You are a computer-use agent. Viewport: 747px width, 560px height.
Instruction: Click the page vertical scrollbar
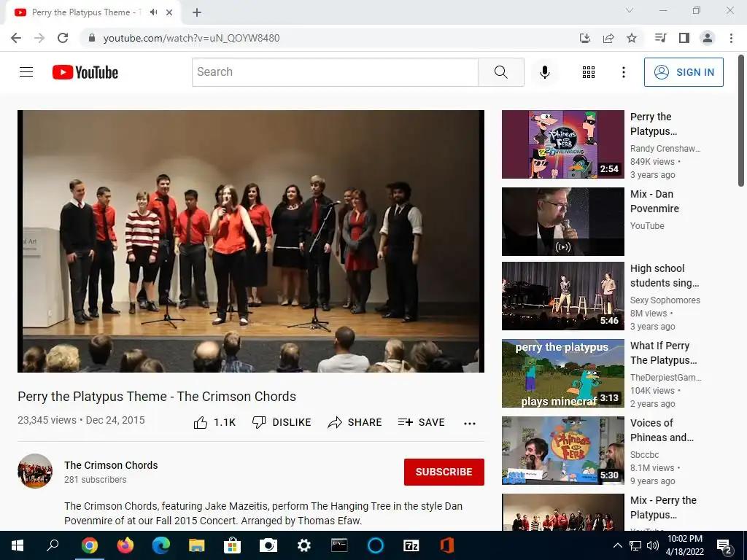(741, 122)
